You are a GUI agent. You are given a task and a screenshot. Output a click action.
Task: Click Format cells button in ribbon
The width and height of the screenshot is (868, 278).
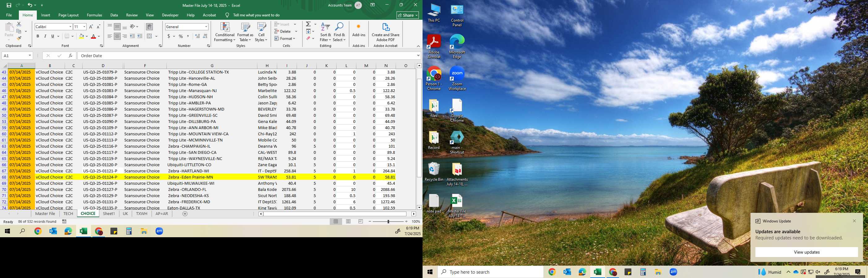[285, 38]
